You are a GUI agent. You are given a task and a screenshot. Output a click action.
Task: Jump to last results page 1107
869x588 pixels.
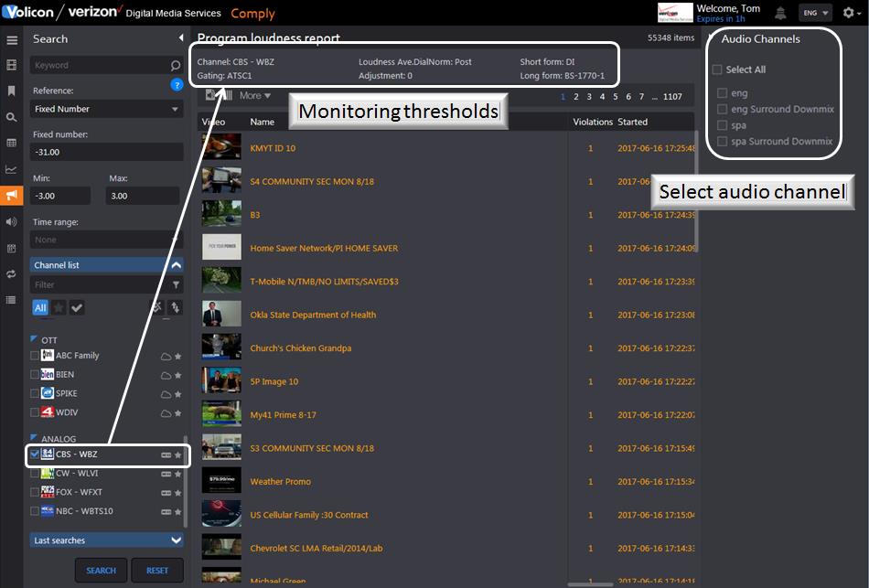[x=672, y=96]
